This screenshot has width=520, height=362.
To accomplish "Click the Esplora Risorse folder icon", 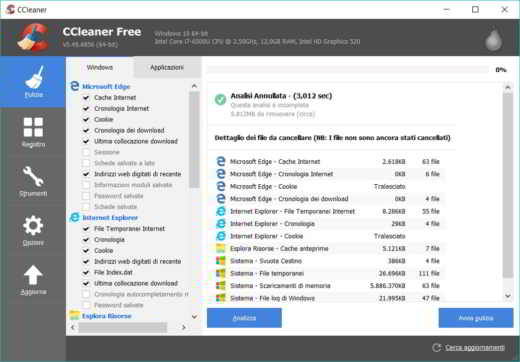I will (x=75, y=315).
